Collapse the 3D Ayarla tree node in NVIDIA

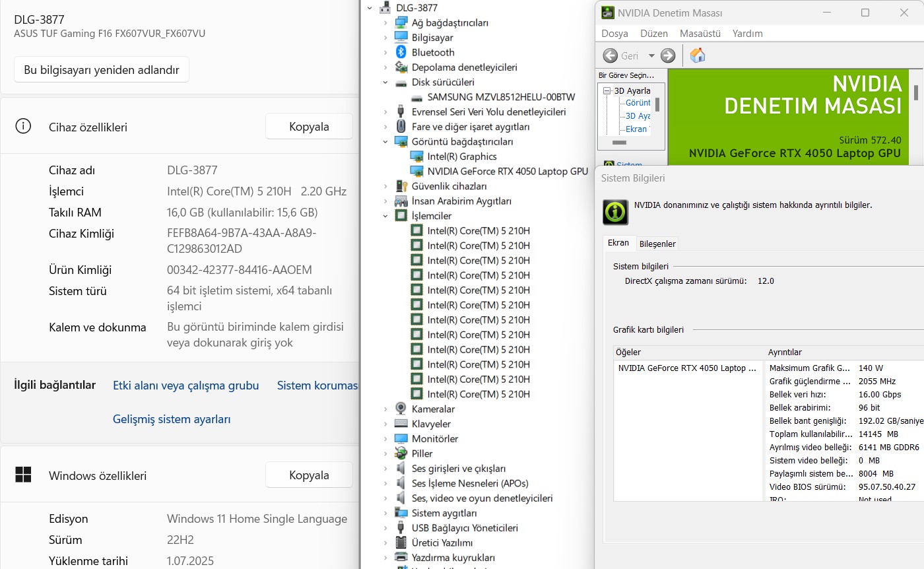tap(609, 90)
